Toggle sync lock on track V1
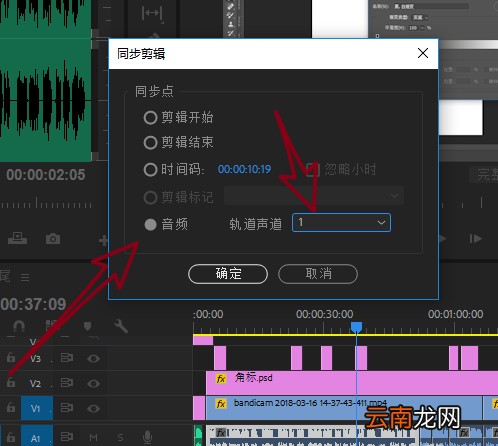 (67, 408)
